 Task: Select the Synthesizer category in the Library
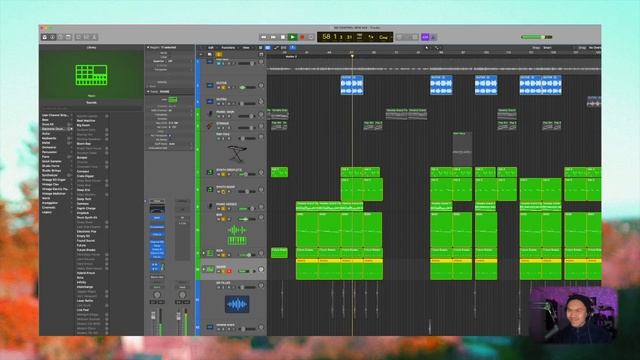click(50, 175)
